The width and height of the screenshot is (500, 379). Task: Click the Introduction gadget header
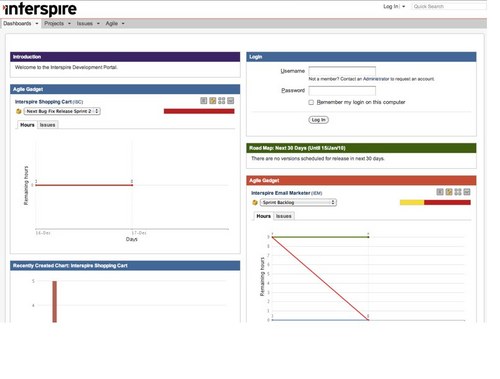pyautogui.click(x=125, y=57)
